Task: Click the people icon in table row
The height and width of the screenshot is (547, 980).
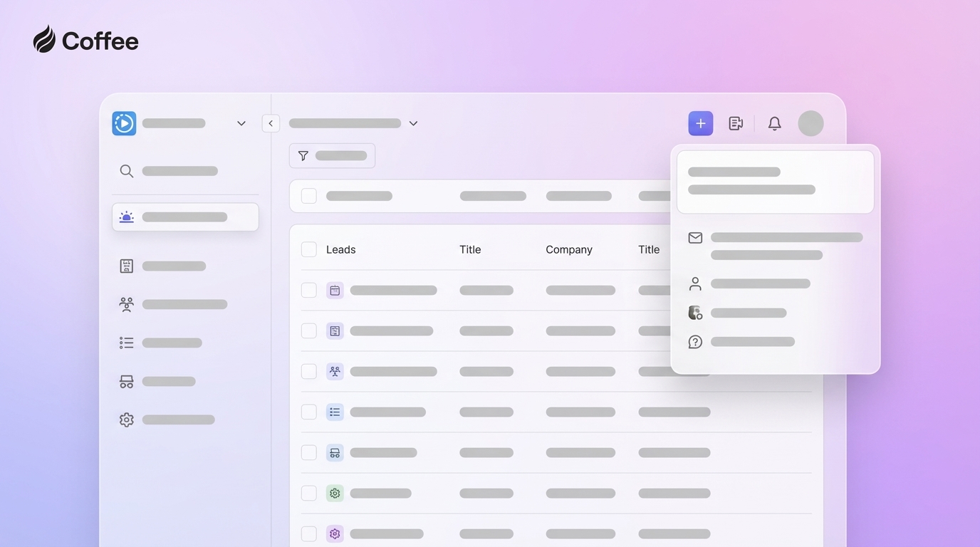Action: (335, 371)
